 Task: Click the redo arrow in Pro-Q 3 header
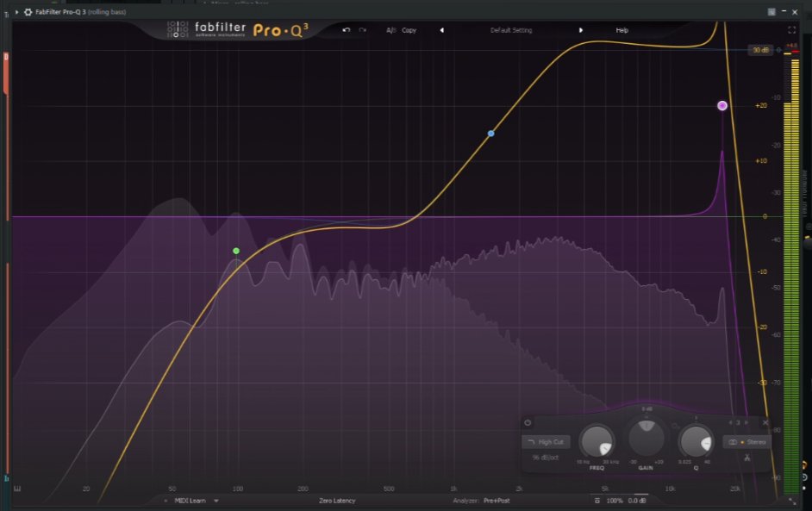coord(363,30)
